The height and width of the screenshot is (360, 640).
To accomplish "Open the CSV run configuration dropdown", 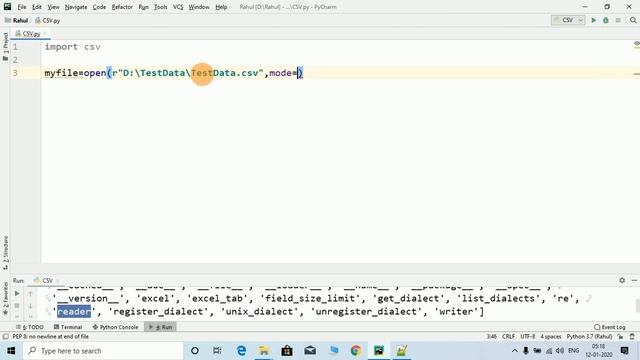I will point(568,20).
